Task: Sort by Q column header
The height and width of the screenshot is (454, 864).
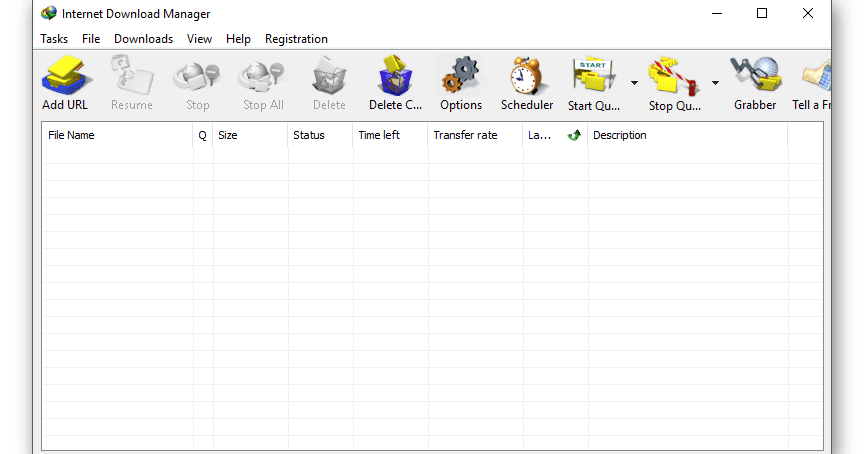Action: pyautogui.click(x=203, y=135)
